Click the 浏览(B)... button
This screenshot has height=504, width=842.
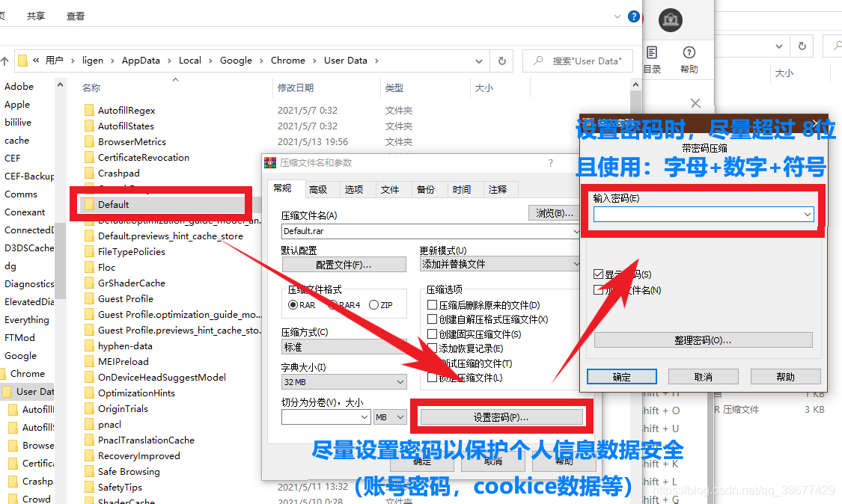[x=554, y=213]
